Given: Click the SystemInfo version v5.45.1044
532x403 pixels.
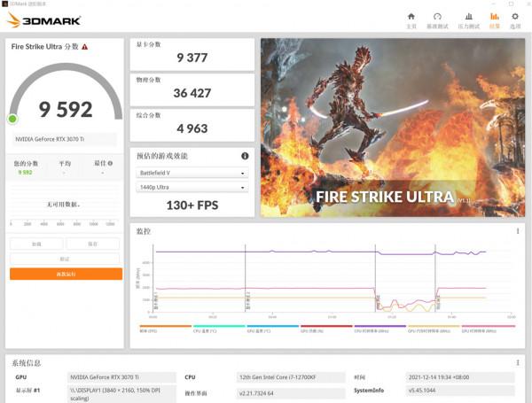Looking at the screenshot, I should point(459,391).
